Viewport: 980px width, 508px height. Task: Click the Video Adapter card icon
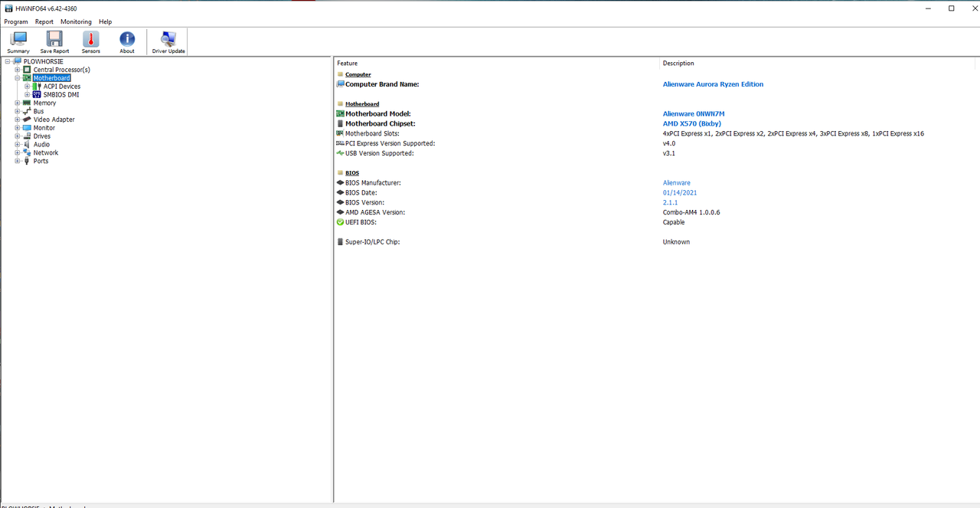click(x=27, y=120)
